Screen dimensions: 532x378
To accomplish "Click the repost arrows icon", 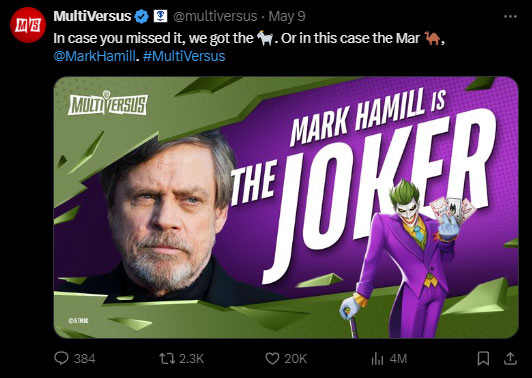I will (x=167, y=359).
